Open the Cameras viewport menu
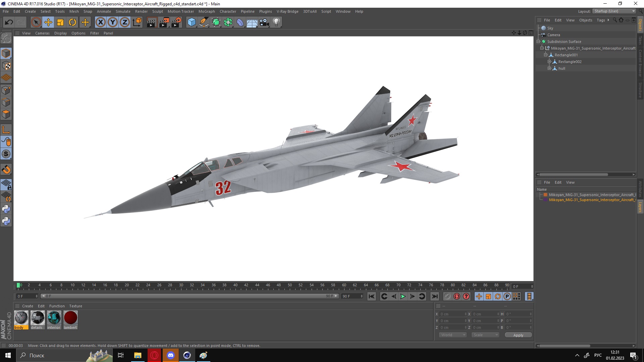Image resolution: width=644 pixels, height=362 pixels. [42, 33]
